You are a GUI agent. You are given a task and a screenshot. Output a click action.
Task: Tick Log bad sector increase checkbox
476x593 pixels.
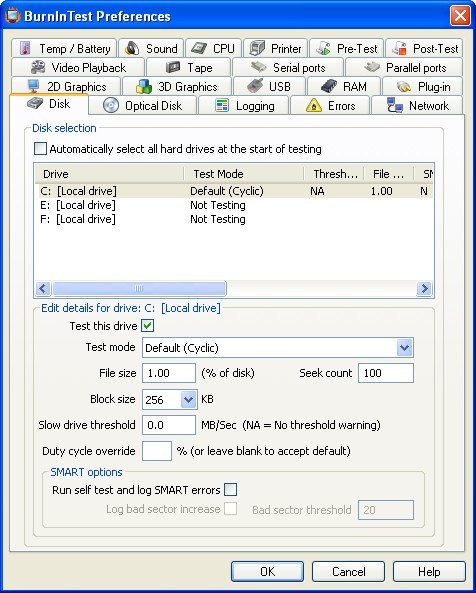[x=230, y=509]
